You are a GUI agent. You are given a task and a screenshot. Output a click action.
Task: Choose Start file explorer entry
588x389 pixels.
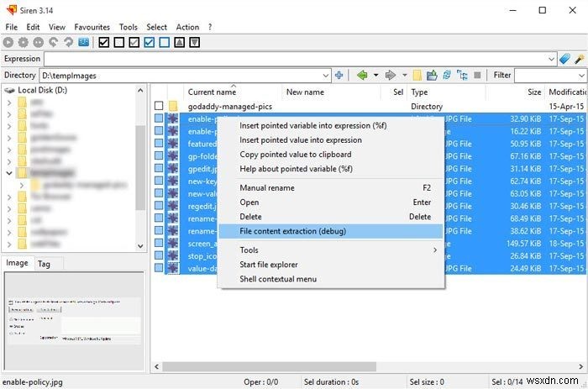330,265
